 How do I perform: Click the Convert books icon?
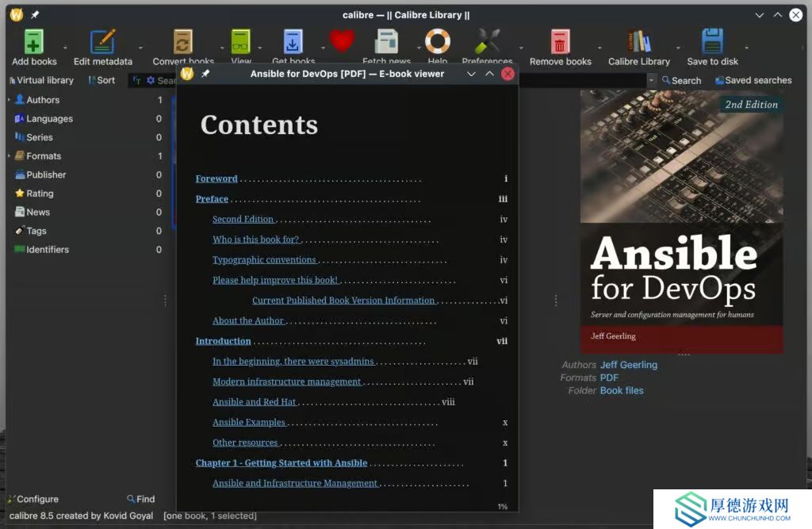183,41
